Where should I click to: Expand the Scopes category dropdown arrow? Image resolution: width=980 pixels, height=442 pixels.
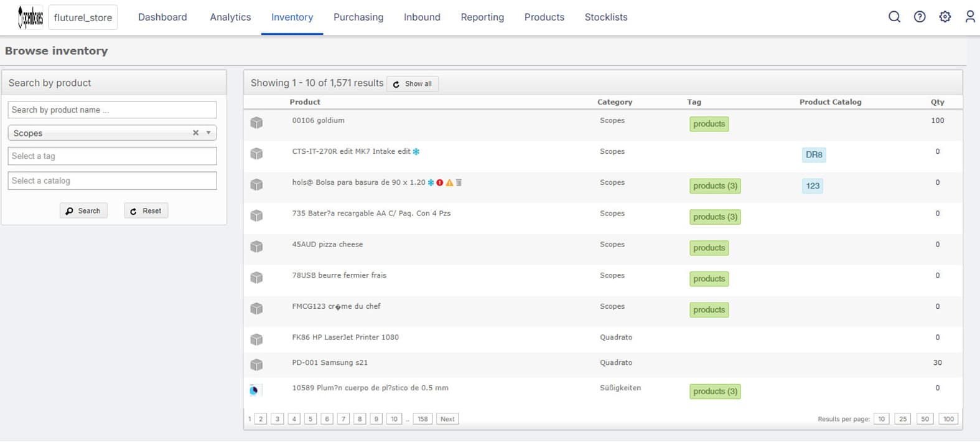click(x=208, y=133)
